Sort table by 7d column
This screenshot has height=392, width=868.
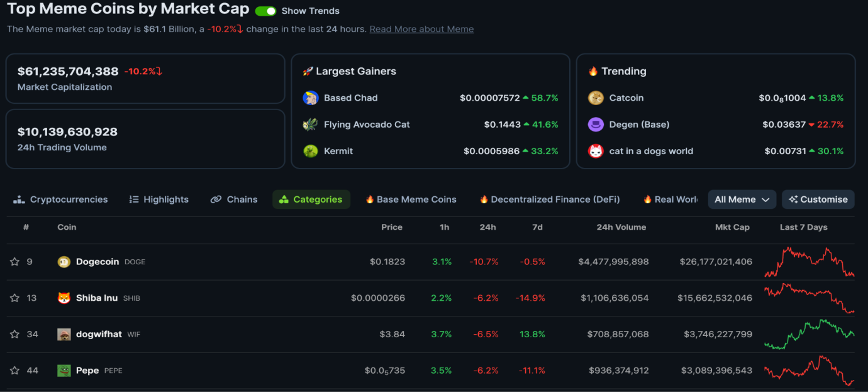pos(537,227)
